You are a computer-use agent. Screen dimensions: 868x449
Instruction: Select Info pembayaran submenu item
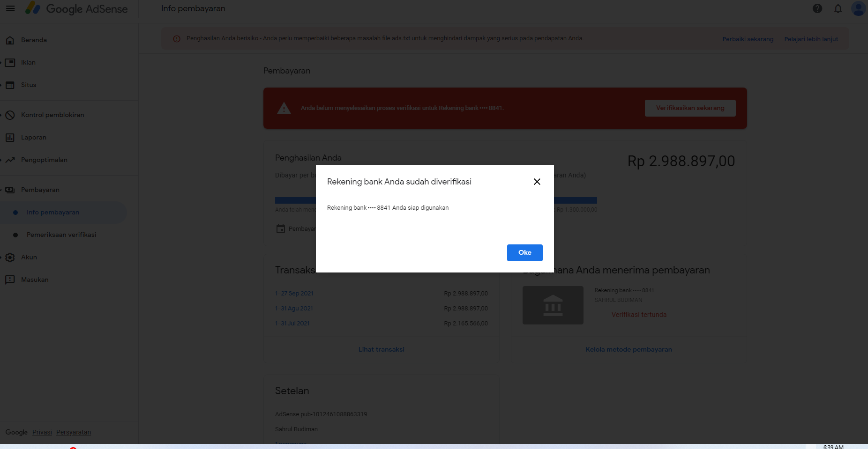point(63,212)
